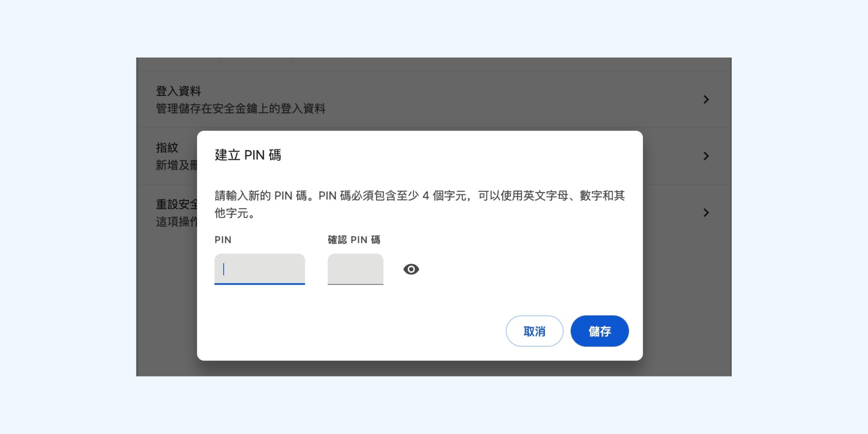Select the 管理儲存在安全金鑰上的登入資料 description

(x=241, y=109)
